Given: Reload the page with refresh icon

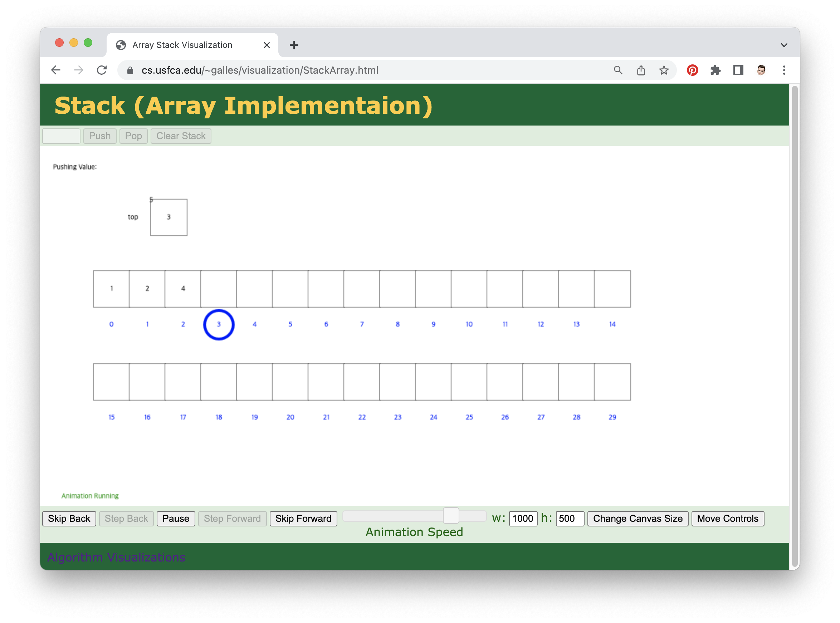Looking at the screenshot, I should pos(102,70).
